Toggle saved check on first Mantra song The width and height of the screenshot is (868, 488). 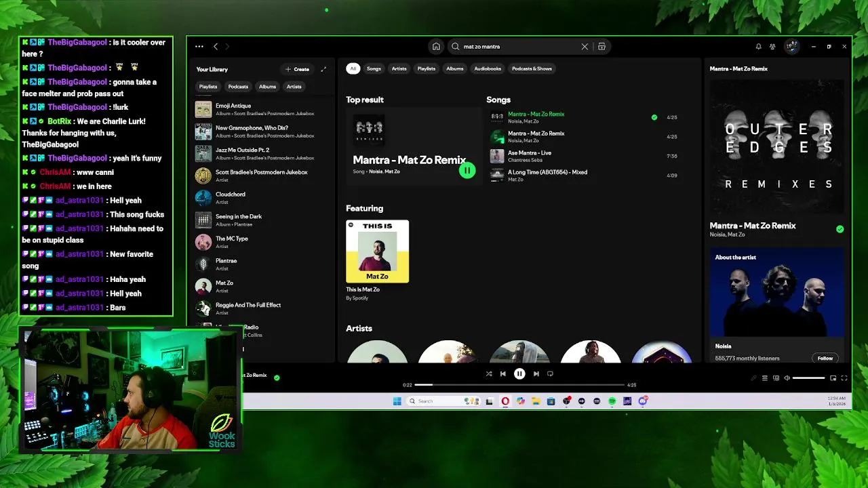[654, 117]
